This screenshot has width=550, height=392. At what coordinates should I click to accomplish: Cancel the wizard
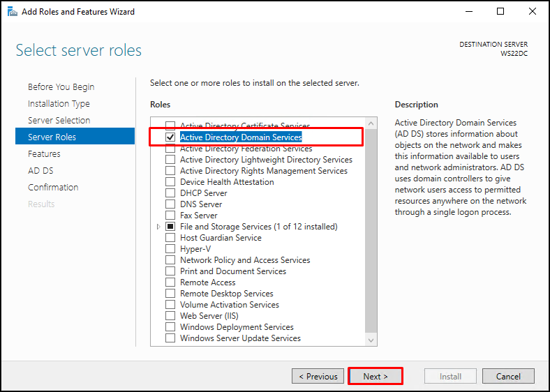click(x=508, y=377)
